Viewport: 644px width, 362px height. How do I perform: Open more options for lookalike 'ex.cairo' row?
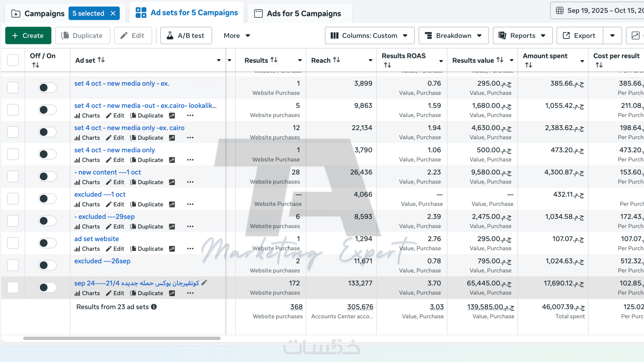(x=190, y=115)
